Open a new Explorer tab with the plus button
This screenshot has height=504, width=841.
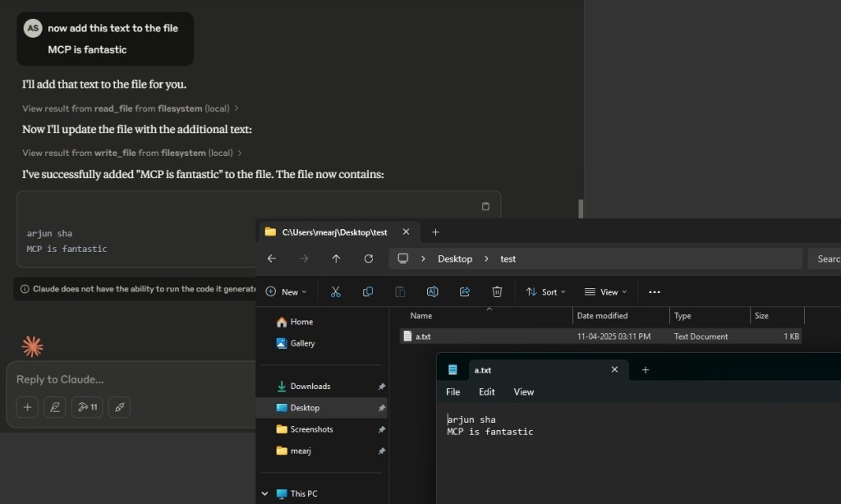[435, 231]
